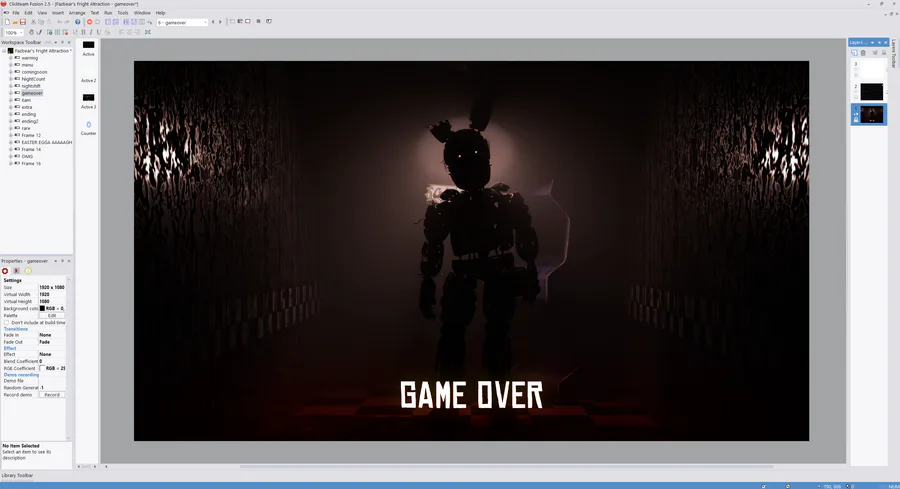900x489 pixels.
Task: Toggle visibility eye of layer 1
Action: tap(856, 114)
